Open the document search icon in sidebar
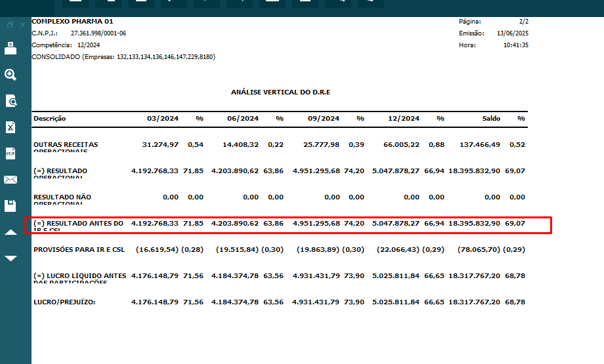 point(11,101)
